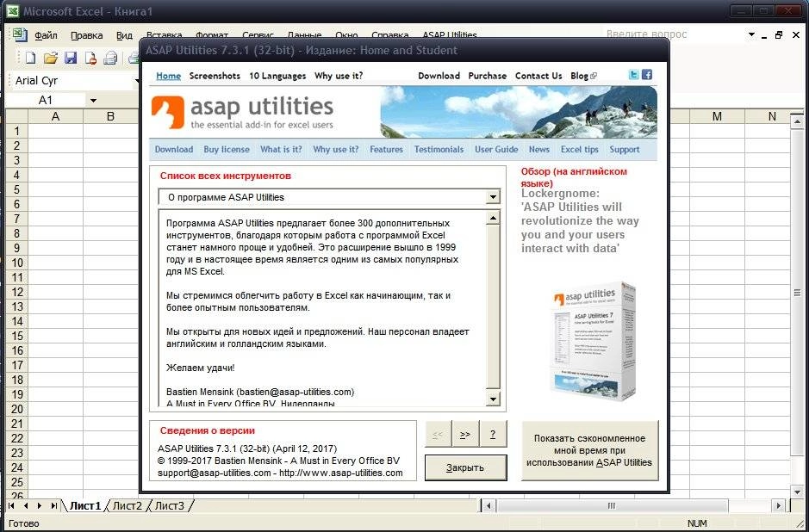Click next sheet tab navigation arrow
The width and height of the screenshot is (809, 532).
pyautogui.click(x=40, y=505)
